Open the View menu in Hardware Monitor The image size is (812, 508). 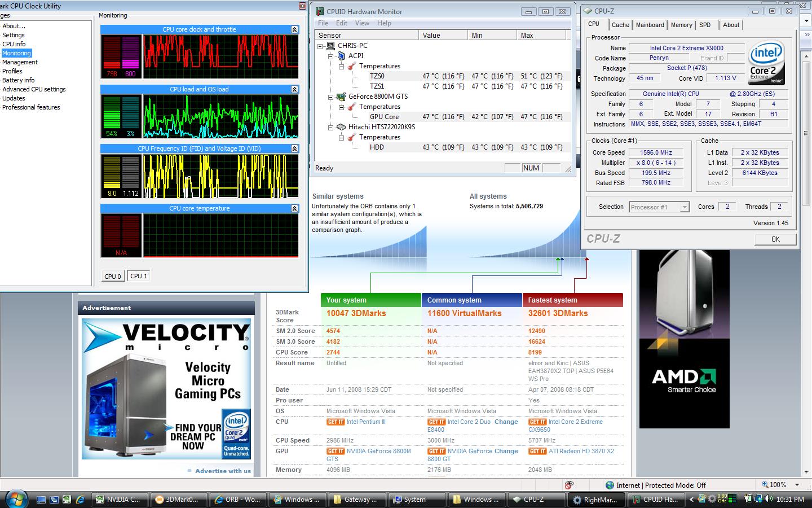tap(362, 23)
